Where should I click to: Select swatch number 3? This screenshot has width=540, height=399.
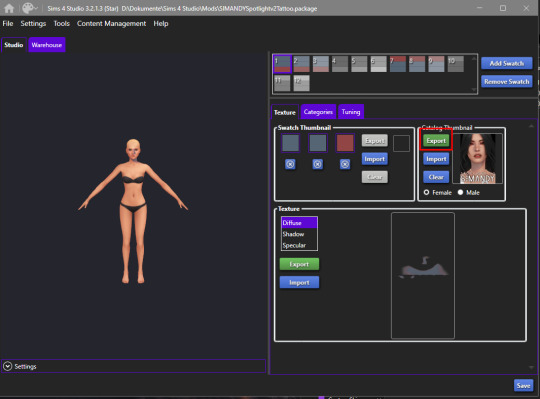tap(321, 64)
